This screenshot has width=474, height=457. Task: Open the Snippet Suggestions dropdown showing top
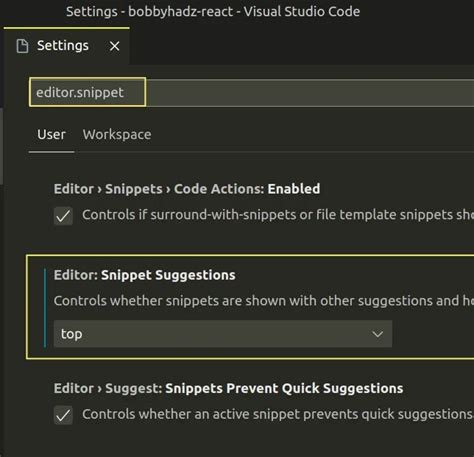223,334
